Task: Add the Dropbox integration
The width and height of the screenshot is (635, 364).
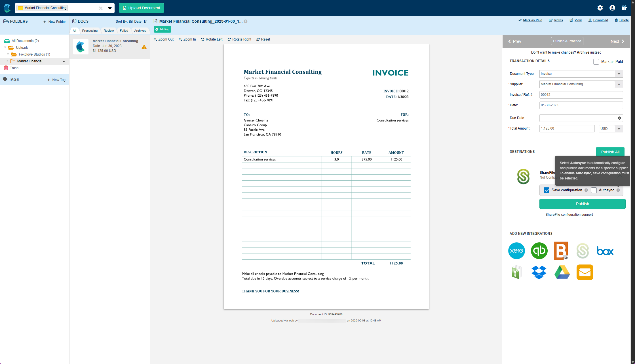Action: tap(539, 272)
